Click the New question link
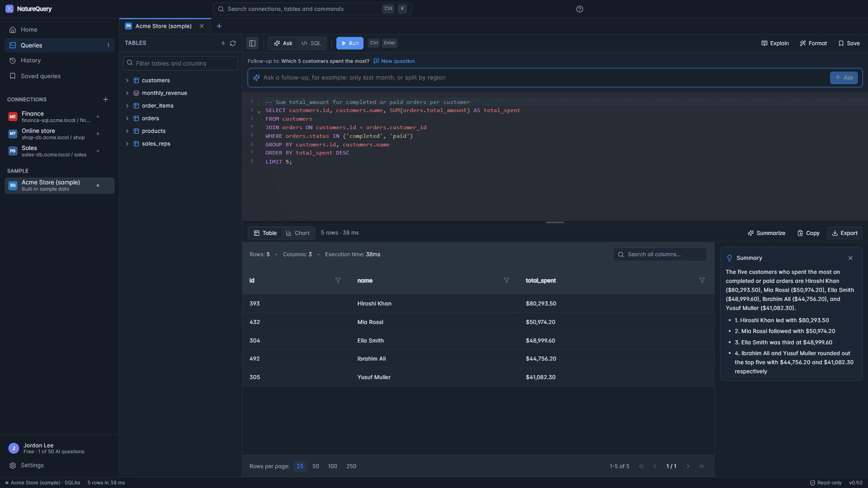 click(x=394, y=61)
